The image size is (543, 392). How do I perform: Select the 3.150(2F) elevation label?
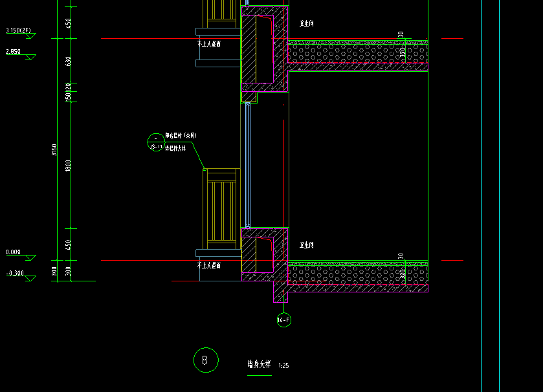click(x=18, y=30)
